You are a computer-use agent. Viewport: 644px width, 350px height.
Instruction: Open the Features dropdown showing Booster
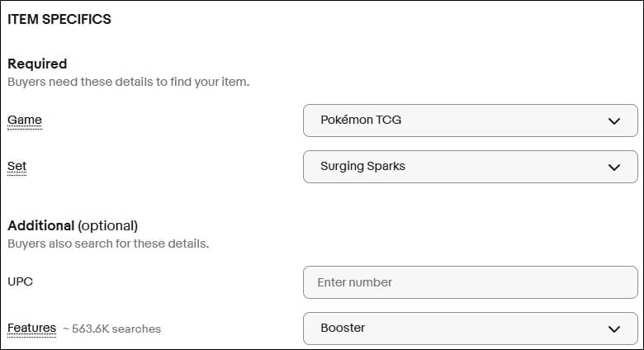tap(471, 329)
